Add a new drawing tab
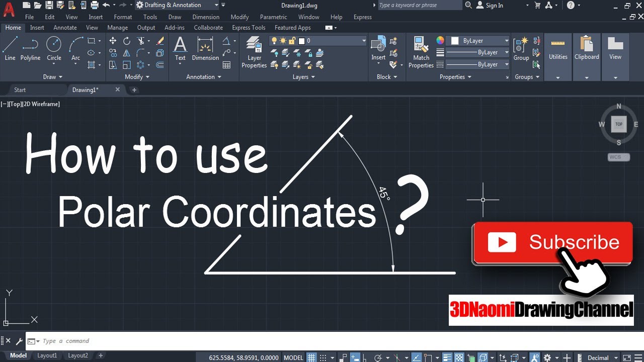Viewport: 644px width, 362px height. coord(134,90)
